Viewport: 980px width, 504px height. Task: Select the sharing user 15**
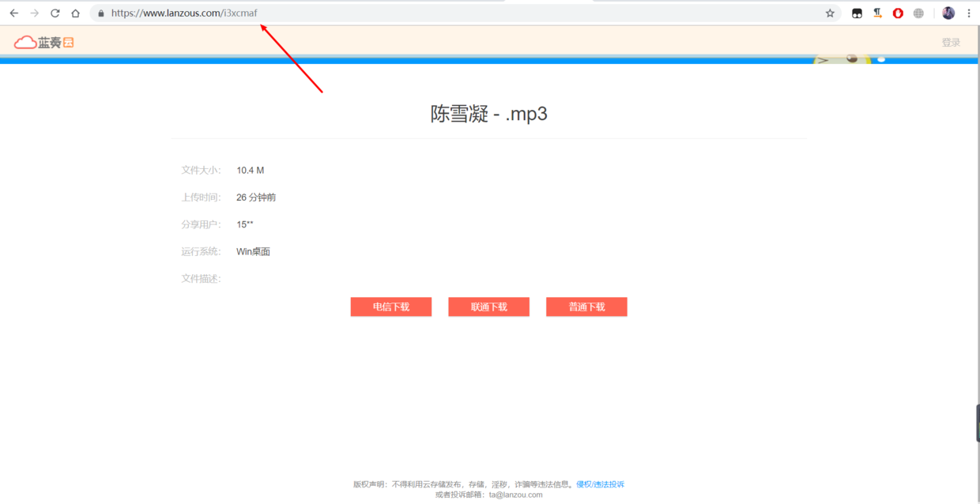click(x=245, y=224)
